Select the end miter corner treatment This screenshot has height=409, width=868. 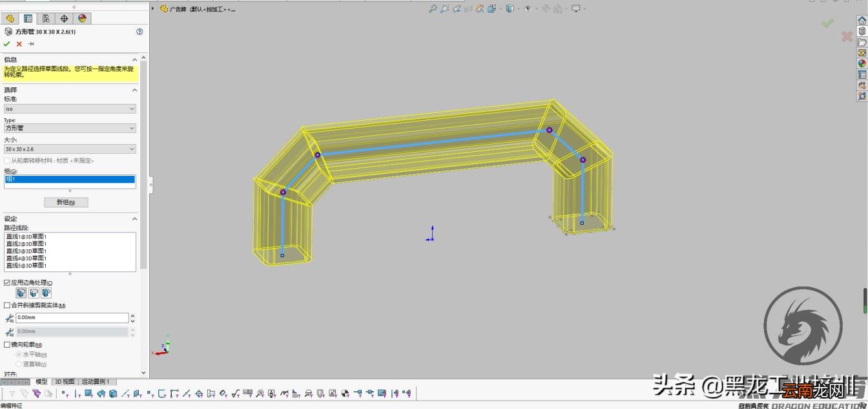[21, 293]
